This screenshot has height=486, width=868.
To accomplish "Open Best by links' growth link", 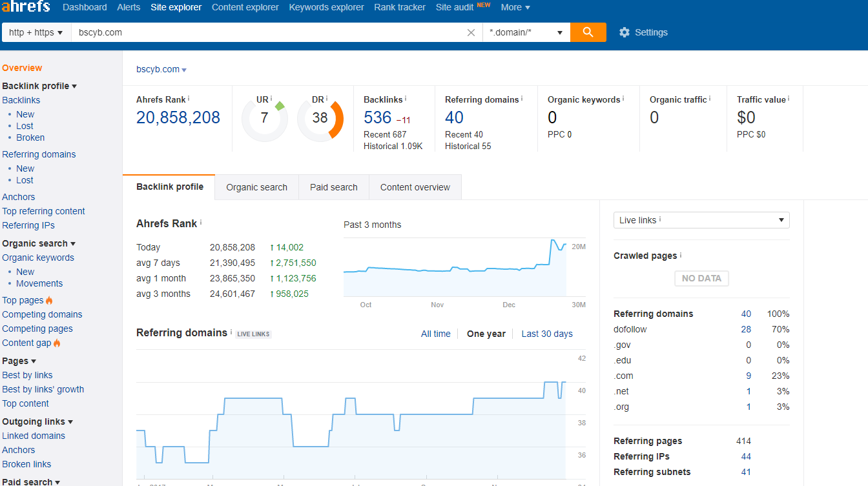I will (43, 389).
